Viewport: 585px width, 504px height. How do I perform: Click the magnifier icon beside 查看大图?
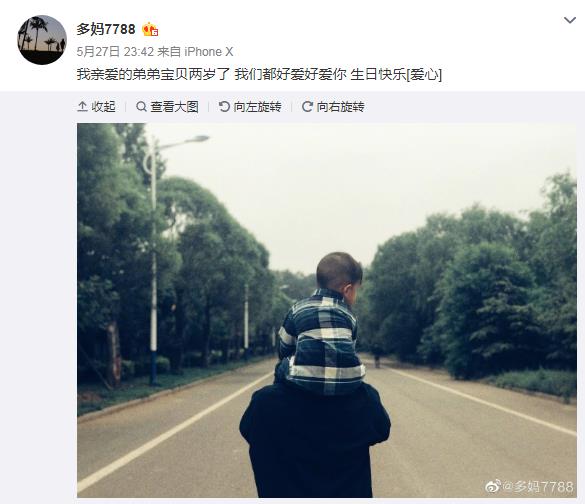click(x=141, y=107)
